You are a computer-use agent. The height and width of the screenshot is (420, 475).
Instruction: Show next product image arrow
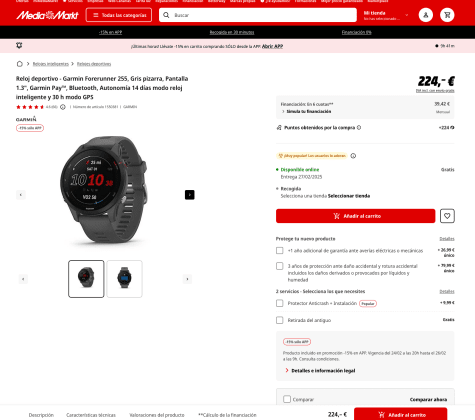pos(190,195)
